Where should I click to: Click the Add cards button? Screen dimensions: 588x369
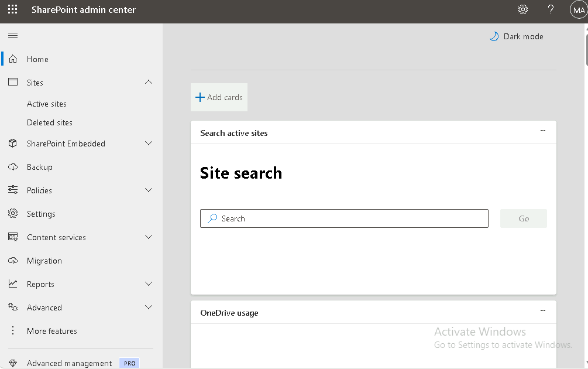[219, 97]
